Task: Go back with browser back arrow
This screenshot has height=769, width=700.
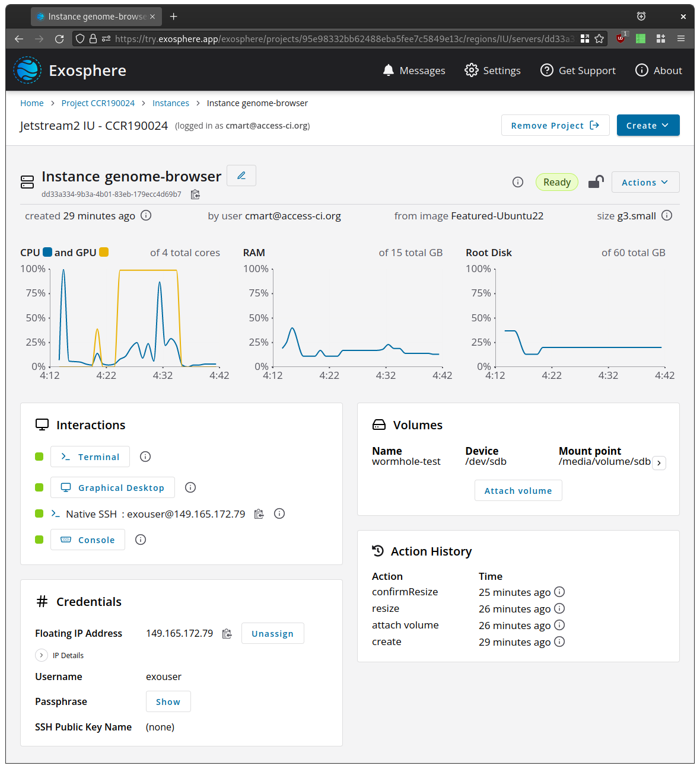Action: pos(19,39)
